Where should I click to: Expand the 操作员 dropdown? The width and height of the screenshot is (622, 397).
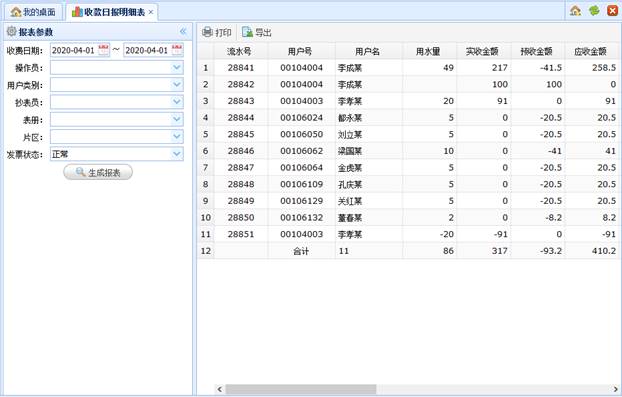coord(177,68)
